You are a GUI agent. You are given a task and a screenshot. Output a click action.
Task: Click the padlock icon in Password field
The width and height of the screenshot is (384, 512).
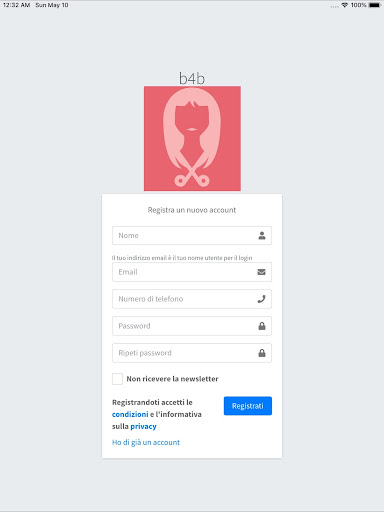tap(262, 326)
